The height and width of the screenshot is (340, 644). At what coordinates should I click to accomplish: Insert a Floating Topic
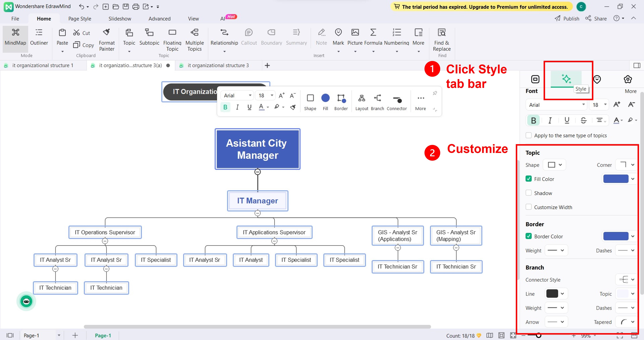pyautogui.click(x=172, y=33)
